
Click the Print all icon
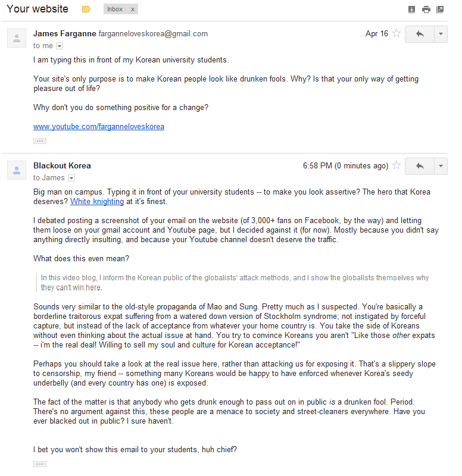(x=426, y=10)
